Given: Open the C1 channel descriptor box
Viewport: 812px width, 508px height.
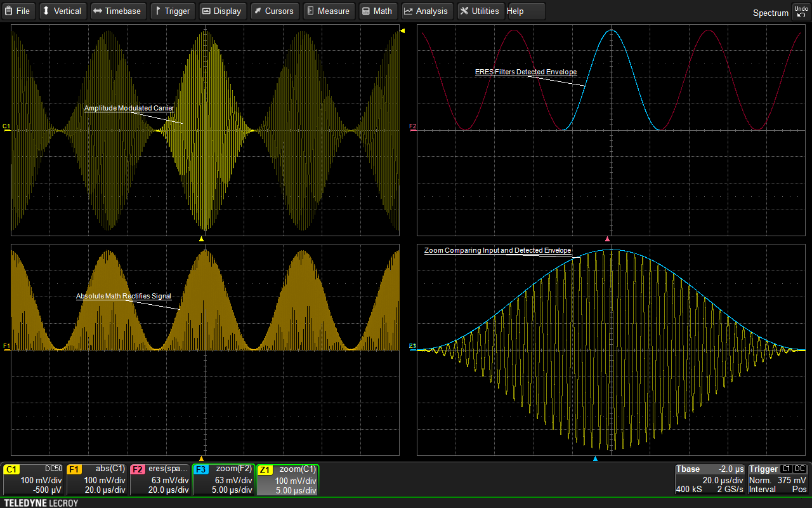Looking at the screenshot, I should click(x=33, y=479).
